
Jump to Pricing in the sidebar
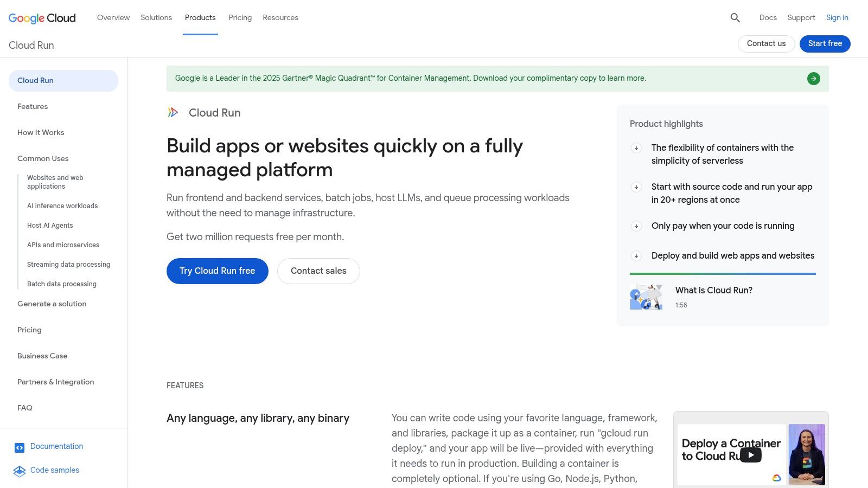click(x=29, y=330)
